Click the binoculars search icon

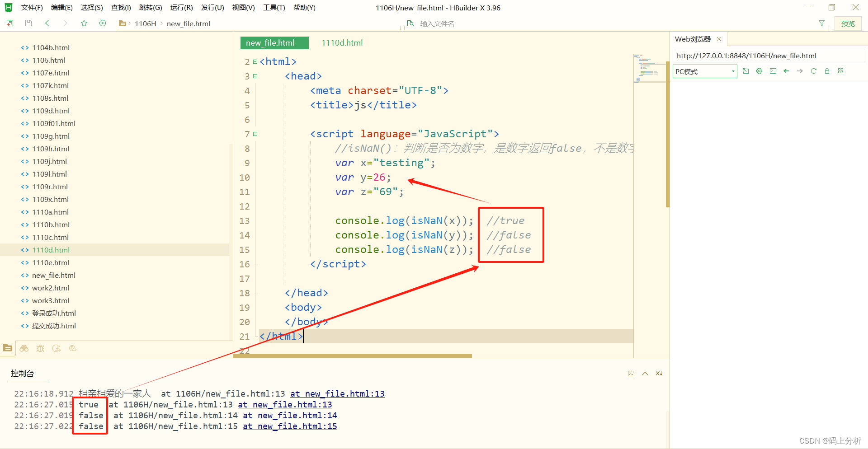(x=24, y=348)
